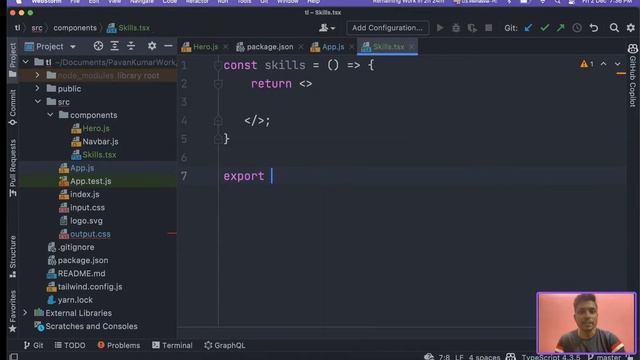Close the App.js tab
Screen dimensions: 640x360
(x=351, y=47)
